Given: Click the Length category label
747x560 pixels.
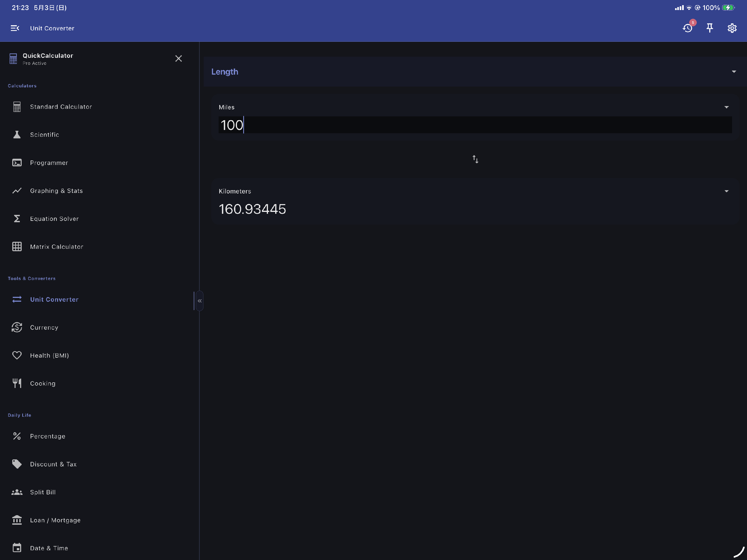Looking at the screenshot, I should tap(224, 72).
